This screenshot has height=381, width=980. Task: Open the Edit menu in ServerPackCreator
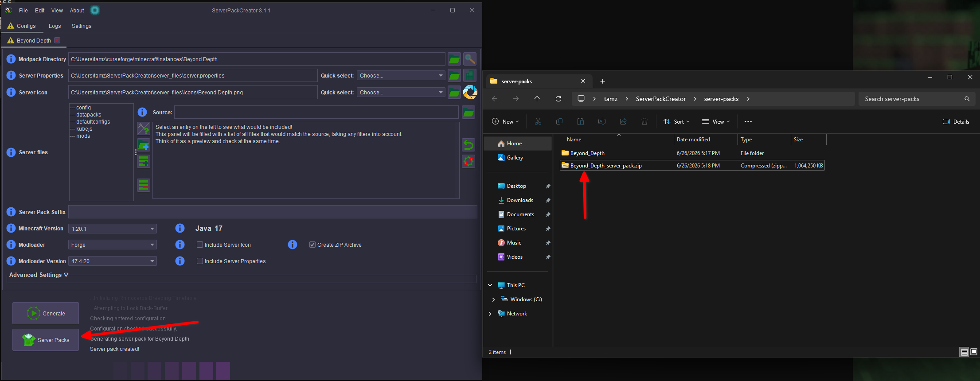coord(40,10)
